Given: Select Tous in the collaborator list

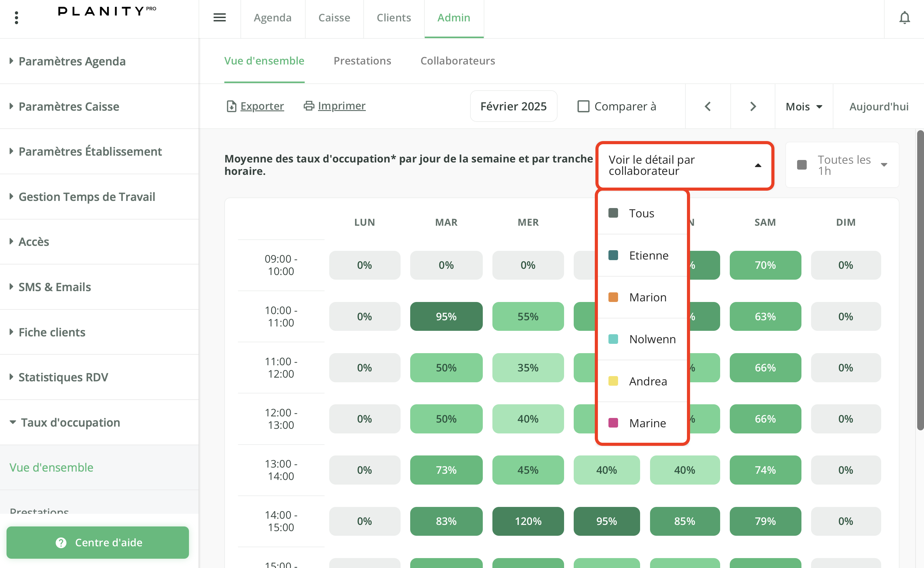Looking at the screenshot, I should point(641,213).
